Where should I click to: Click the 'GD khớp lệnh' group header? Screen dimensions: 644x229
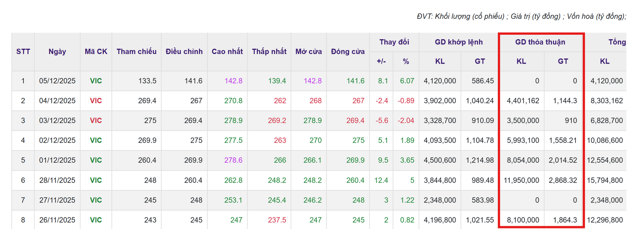(459, 42)
